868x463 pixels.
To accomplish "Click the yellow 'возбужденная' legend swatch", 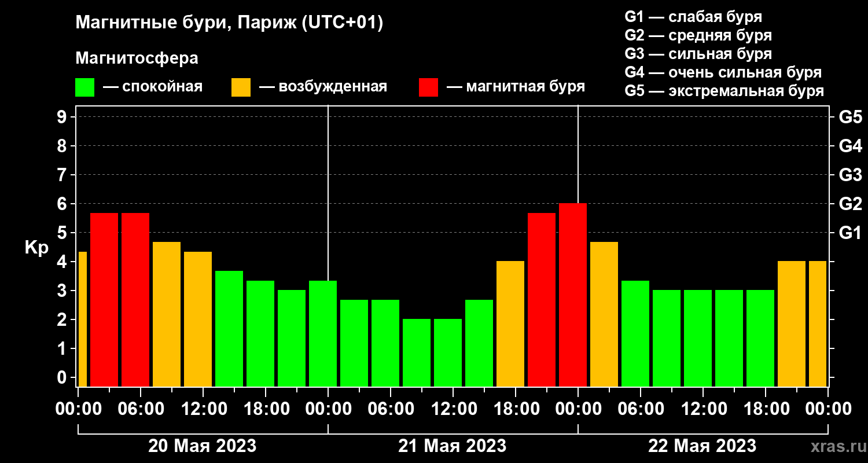I will 241,87.
